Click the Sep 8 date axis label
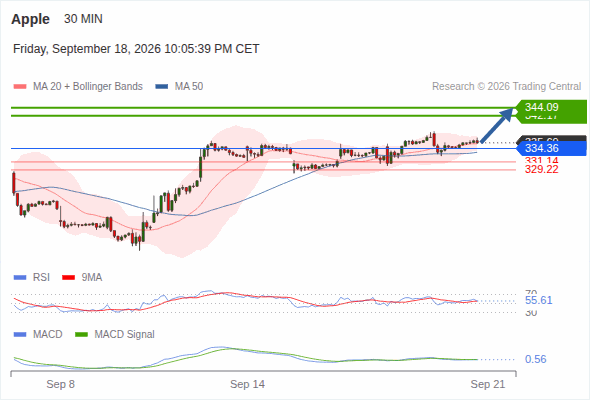Image resolution: width=590 pixels, height=400 pixels. pyautogui.click(x=61, y=384)
